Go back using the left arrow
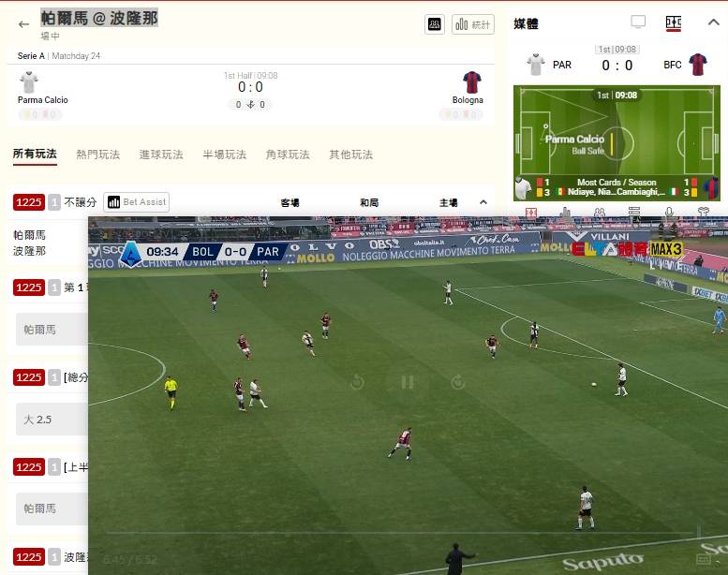 click(x=23, y=24)
